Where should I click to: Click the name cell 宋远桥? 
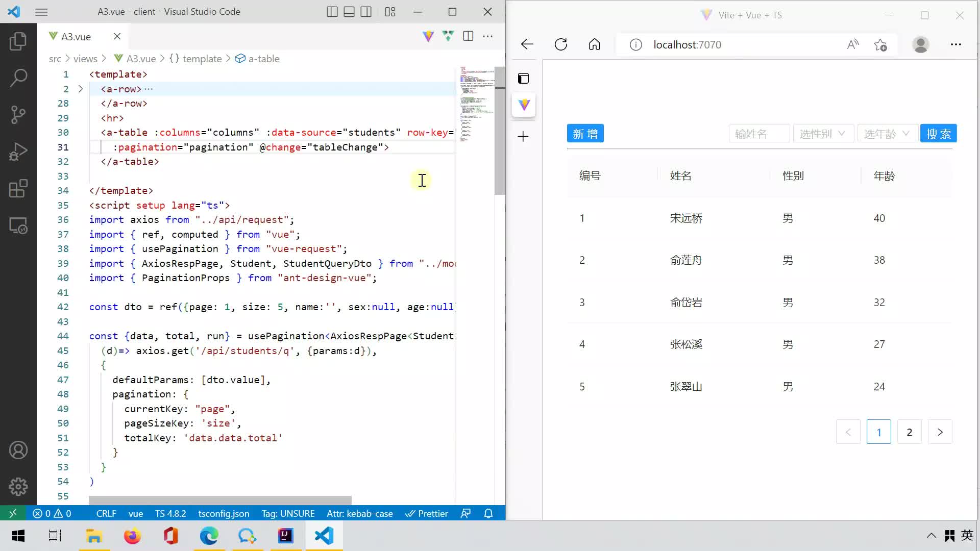686,218
